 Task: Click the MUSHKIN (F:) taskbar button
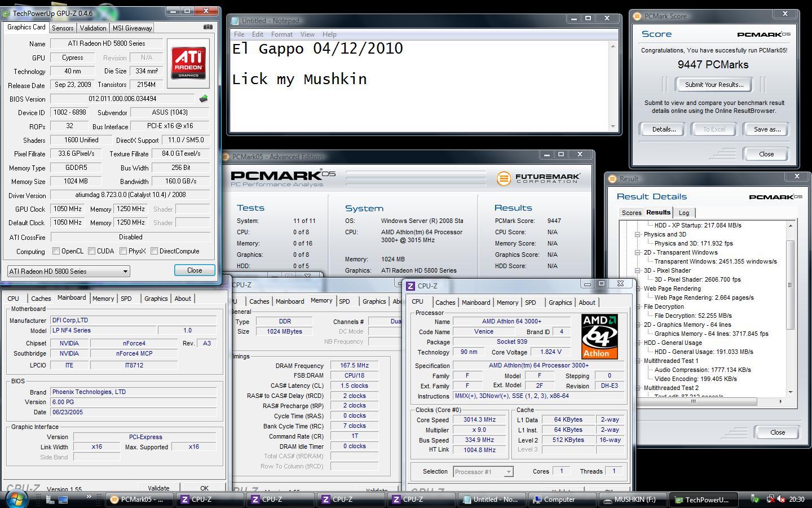pyautogui.click(x=633, y=500)
